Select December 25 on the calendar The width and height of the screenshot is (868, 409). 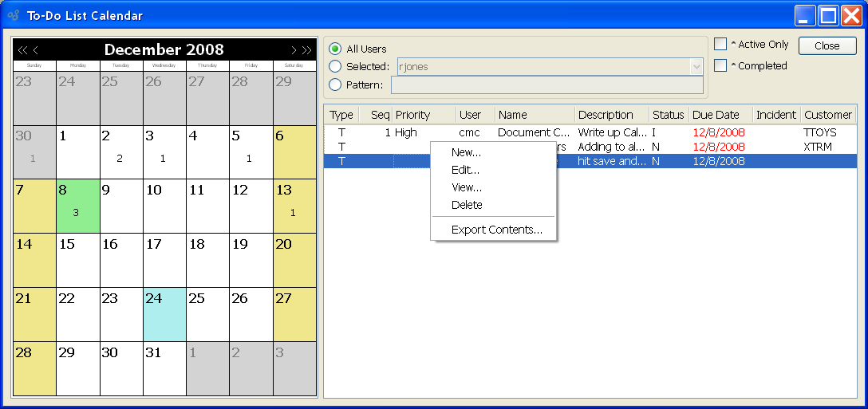point(207,314)
